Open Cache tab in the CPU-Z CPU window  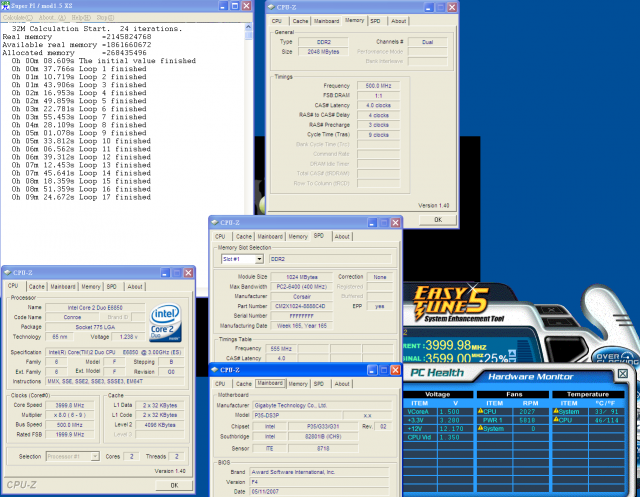coord(37,286)
